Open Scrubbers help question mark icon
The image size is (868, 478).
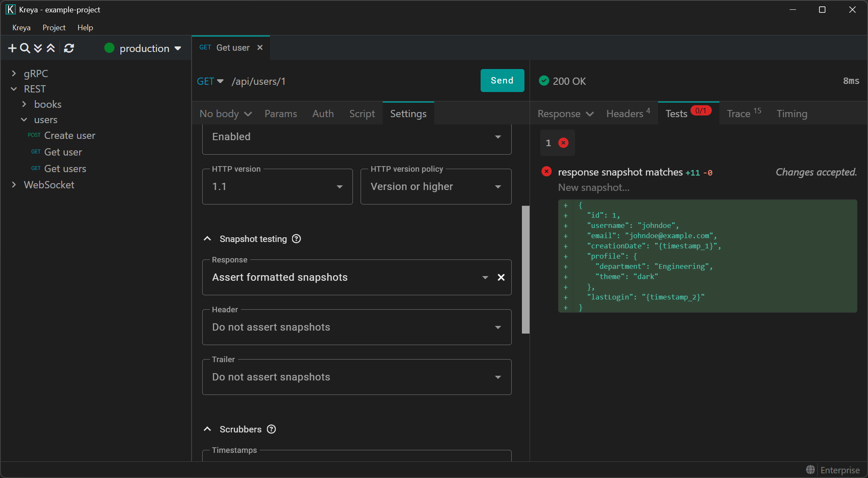click(x=271, y=429)
